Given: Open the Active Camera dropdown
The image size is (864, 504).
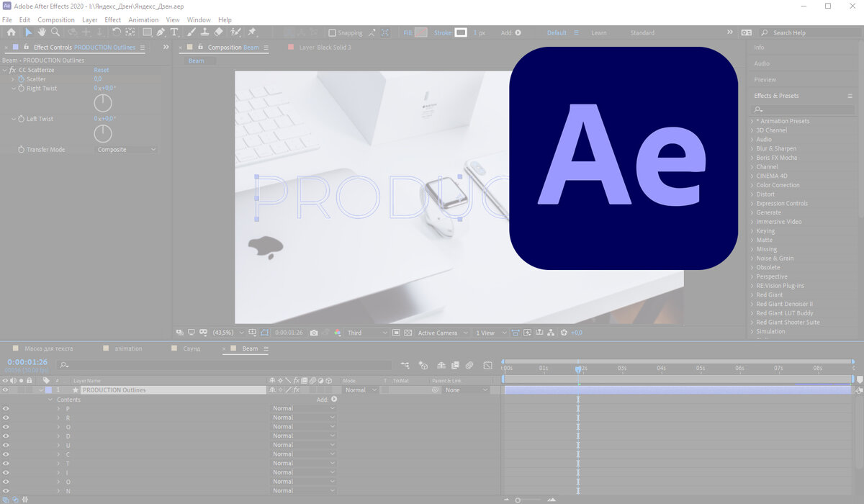Looking at the screenshot, I should (x=442, y=333).
